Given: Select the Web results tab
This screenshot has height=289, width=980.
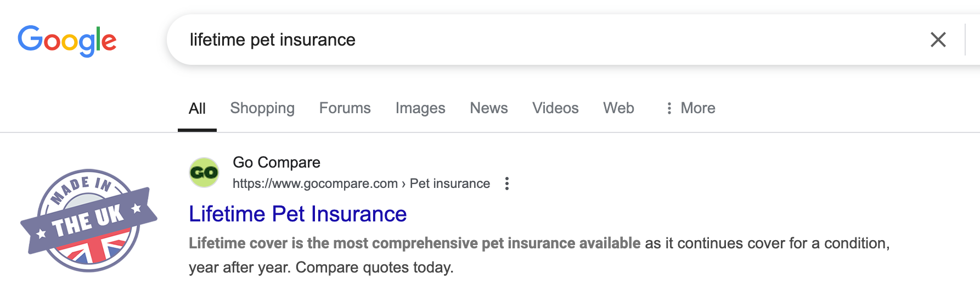Looking at the screenshot, I should 618,108.
